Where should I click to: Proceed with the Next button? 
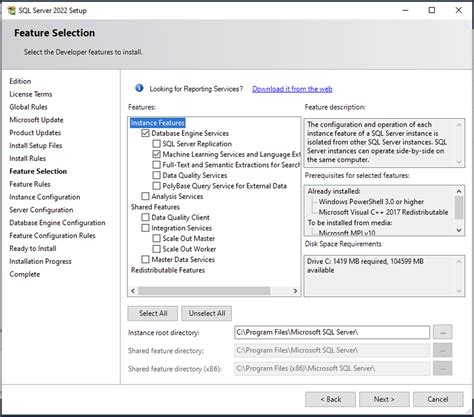(384, 399)
